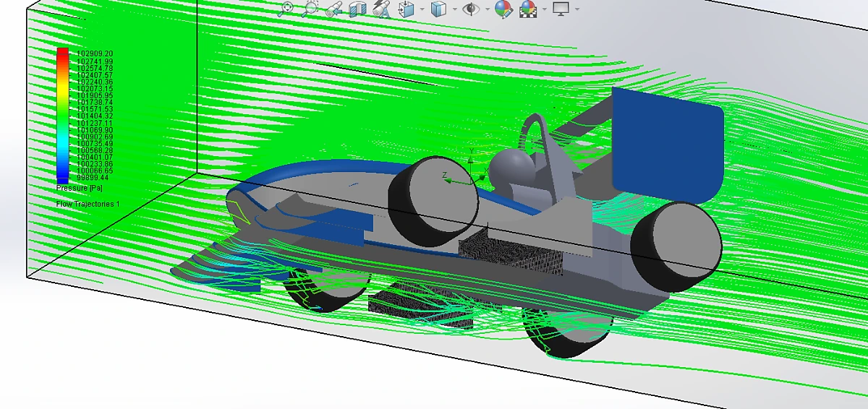This screenshot has width=868, height=409.
Task: Click the legend value 100568.28
Action: pos(95,150)
